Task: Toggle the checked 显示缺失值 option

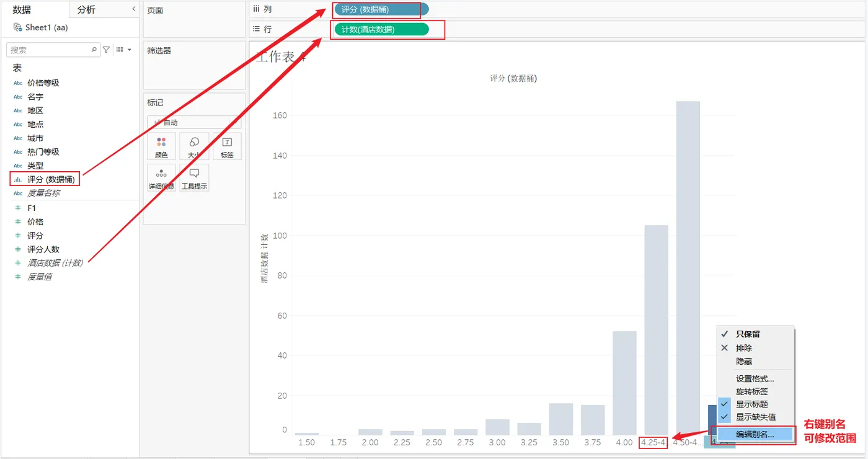Action: click(755, 417)
